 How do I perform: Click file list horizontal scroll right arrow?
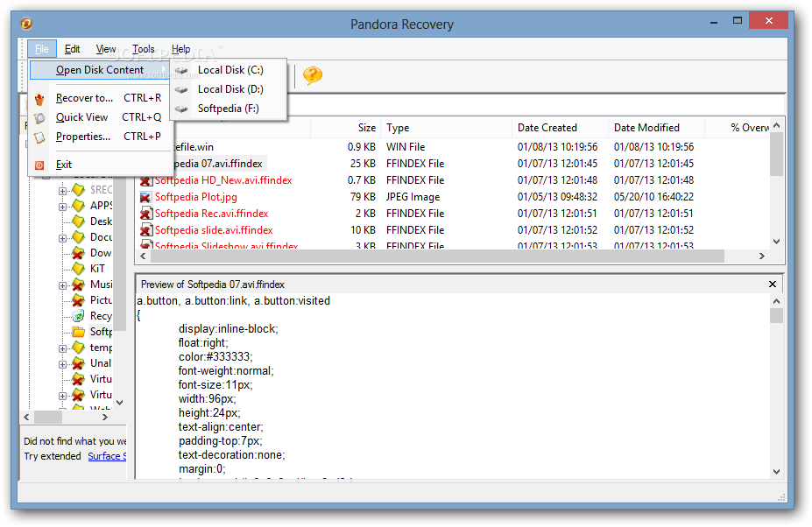pyautogui.click(x=762, y=256)
